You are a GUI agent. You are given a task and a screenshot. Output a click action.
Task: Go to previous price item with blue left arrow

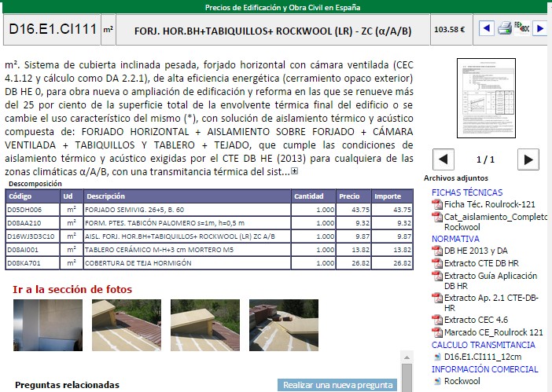(x=487, y=28)
